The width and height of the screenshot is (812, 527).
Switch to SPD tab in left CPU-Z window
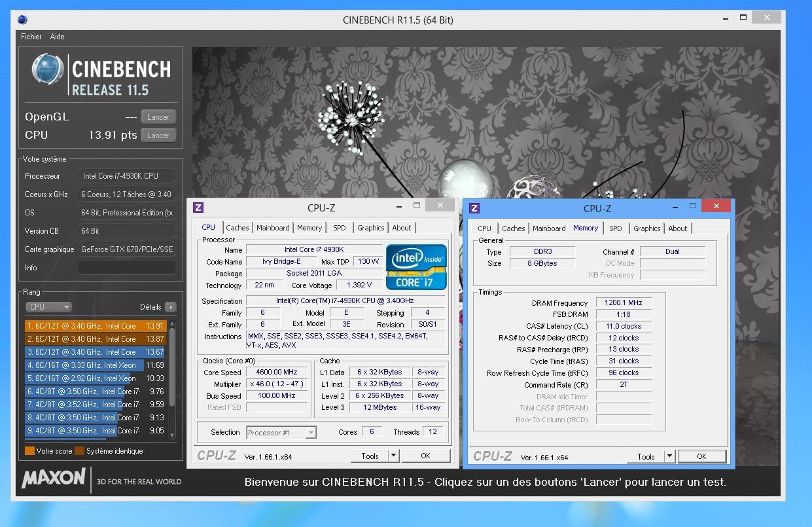[x=340, y=228]
